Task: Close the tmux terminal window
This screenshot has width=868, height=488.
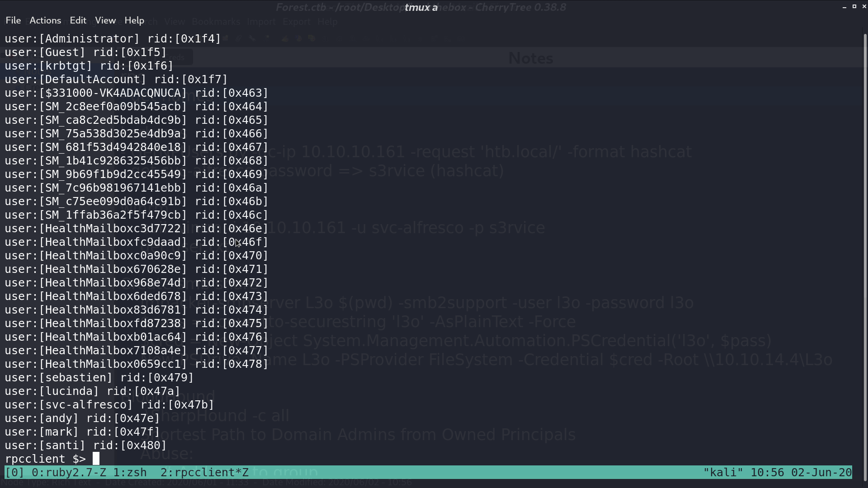Action: [x=864, y=6]
